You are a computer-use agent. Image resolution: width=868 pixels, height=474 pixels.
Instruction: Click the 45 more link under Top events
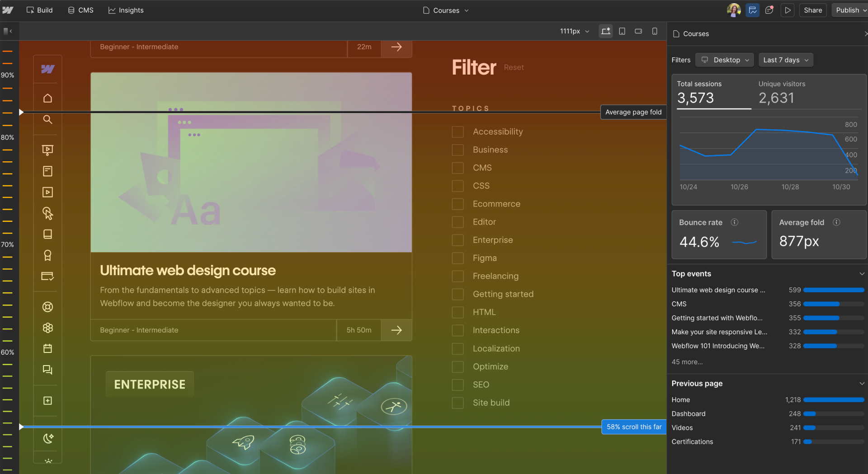tap(687, 362)
